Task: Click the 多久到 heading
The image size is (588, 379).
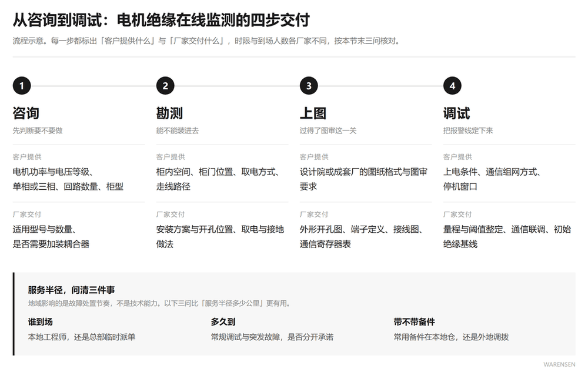Action: click(x=223, y=321)
